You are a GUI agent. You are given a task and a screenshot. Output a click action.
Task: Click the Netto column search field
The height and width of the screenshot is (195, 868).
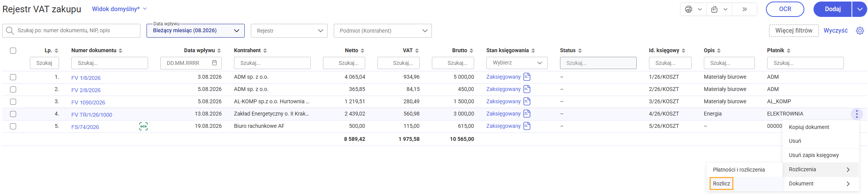coord(344,63)
